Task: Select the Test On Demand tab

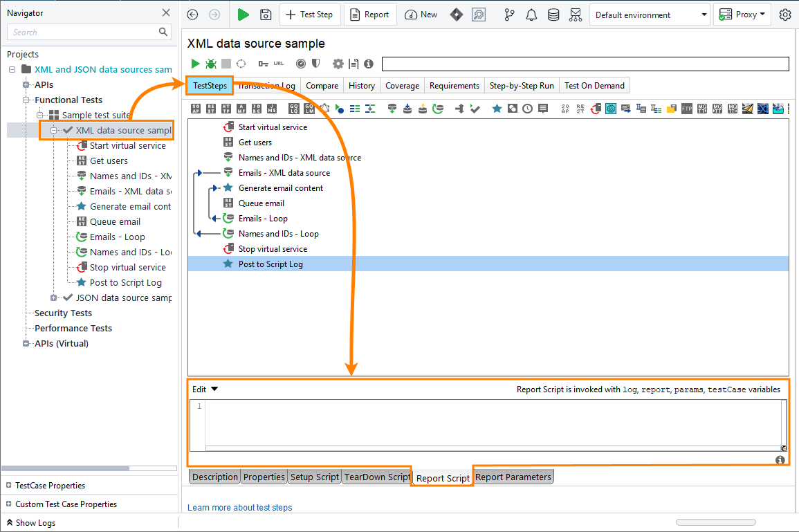Action: (595, 86)
